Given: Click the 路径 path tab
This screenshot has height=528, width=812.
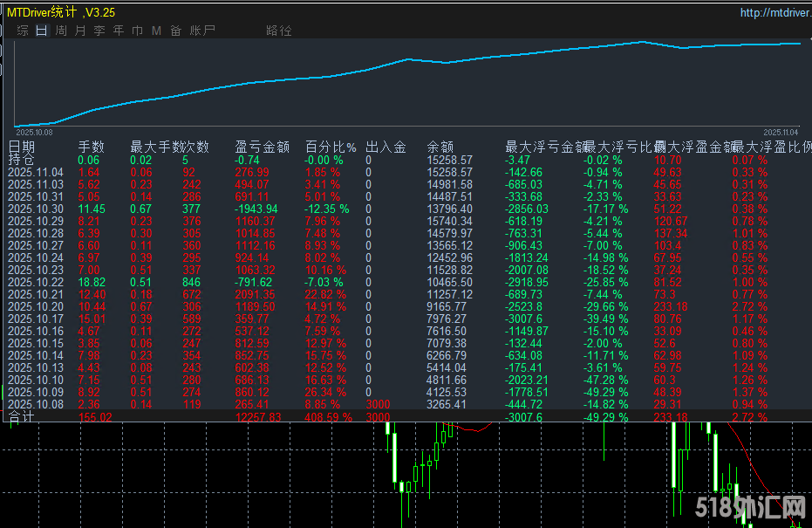Looking at the screenshot, I should click(x=279, y=31).
